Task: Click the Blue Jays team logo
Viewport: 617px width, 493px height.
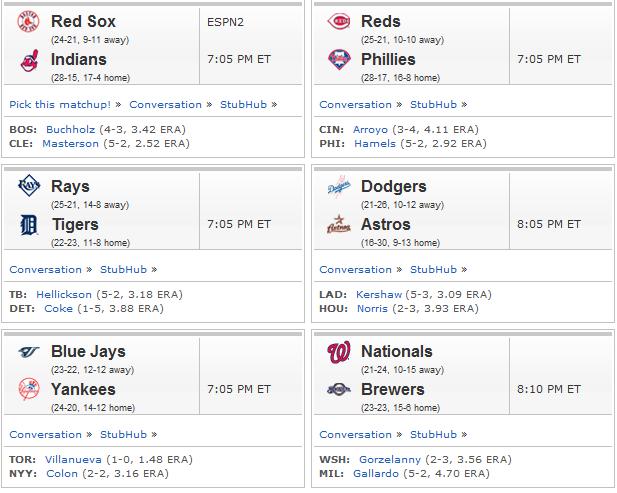Action: point(29,351)
